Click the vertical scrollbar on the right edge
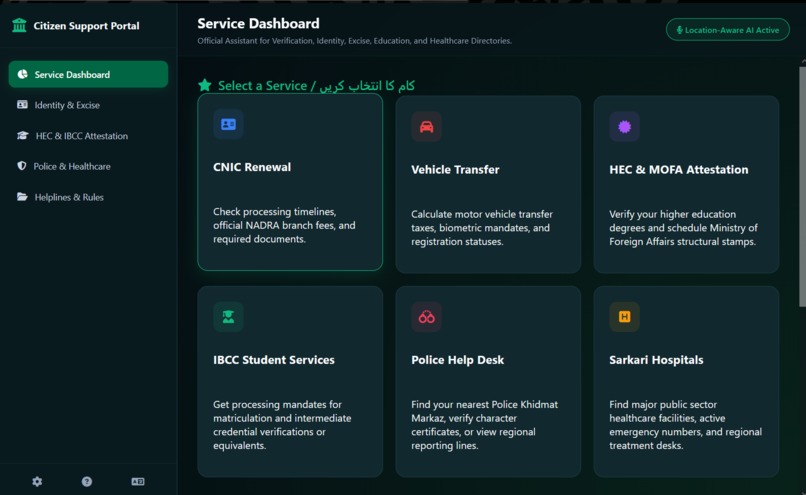 point(802,187)
